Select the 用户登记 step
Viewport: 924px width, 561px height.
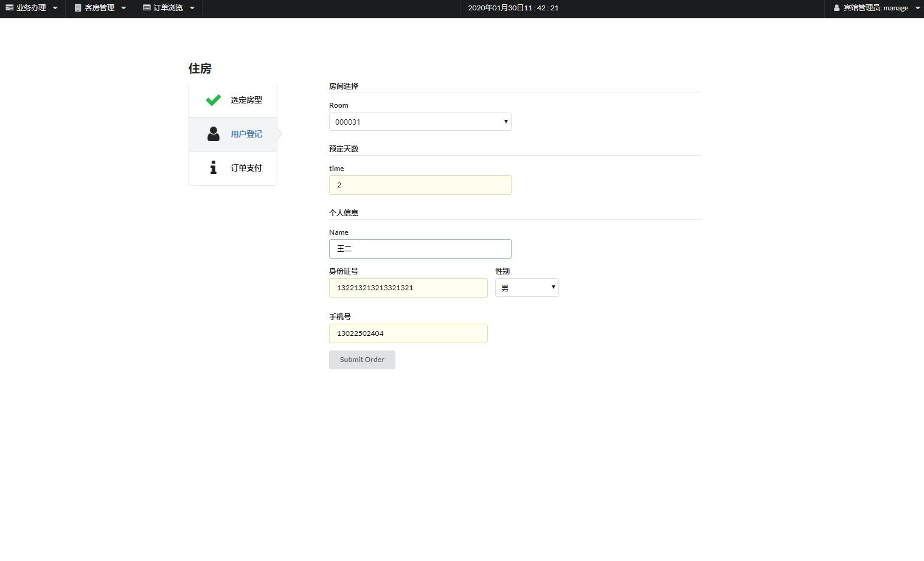click(233, 134)
